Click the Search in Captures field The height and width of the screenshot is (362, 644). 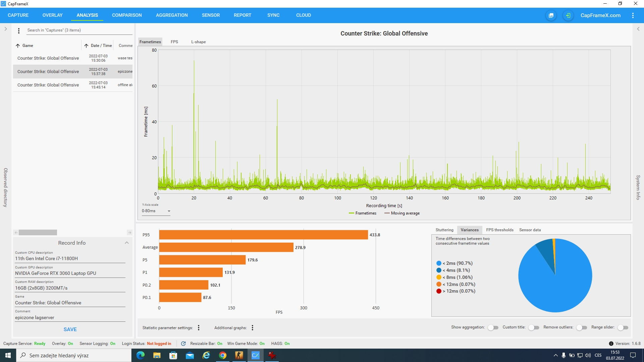coord(79,31)
